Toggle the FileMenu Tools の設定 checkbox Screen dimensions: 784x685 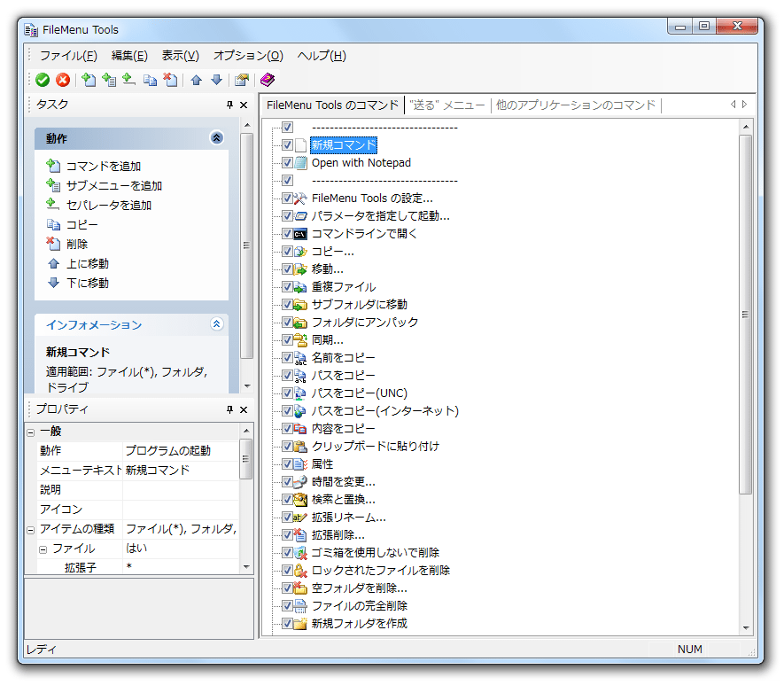(287, 198)
